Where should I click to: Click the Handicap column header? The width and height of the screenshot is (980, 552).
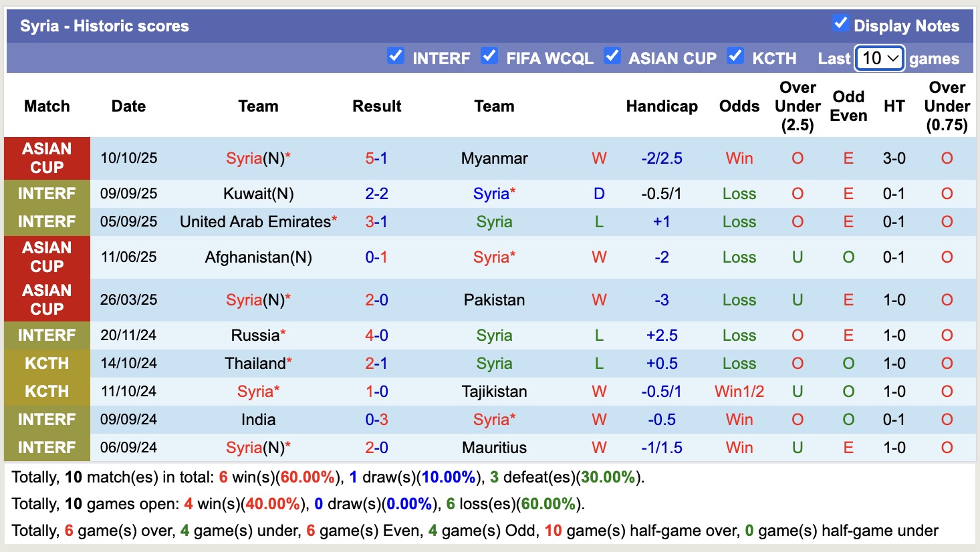pyautogui.click(x=662, y=106)
